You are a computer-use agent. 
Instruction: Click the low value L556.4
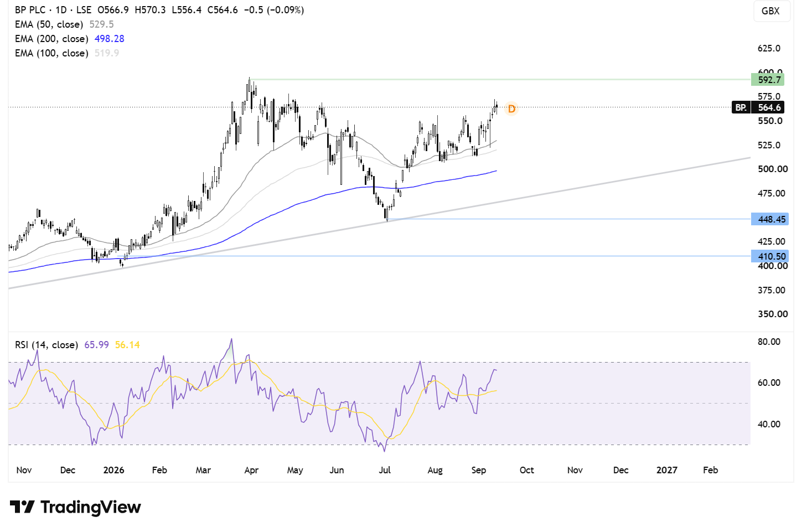click(x=187, y=10)
